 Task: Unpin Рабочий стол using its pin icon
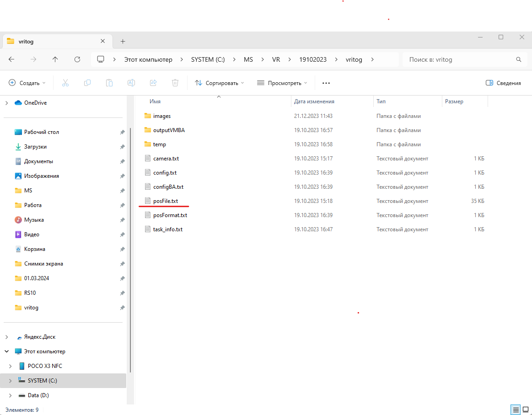[122, 132]
